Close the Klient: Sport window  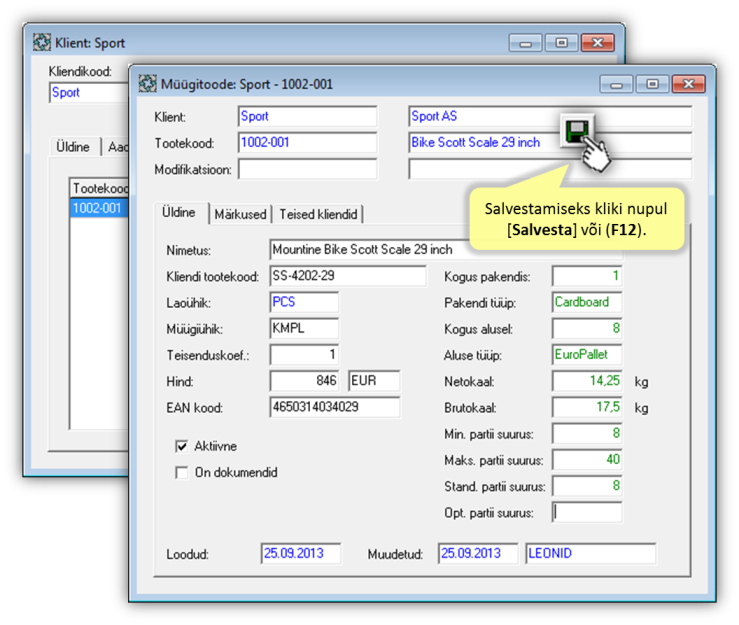coord(598,43)
